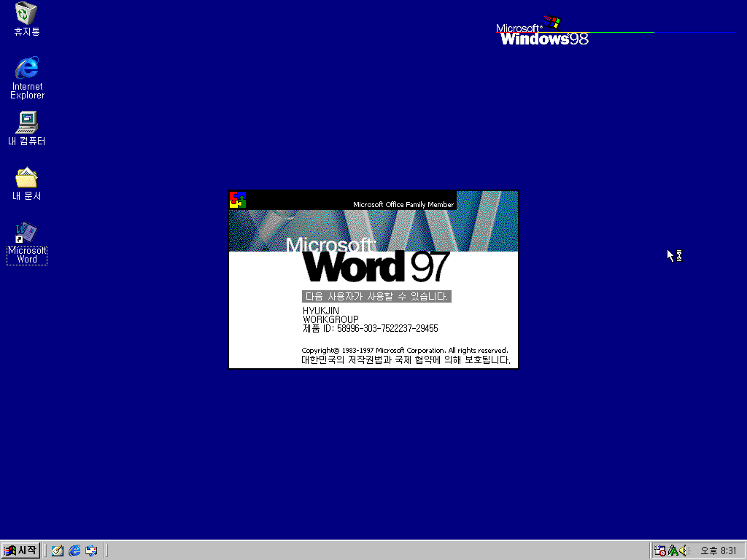Click the WORKGROUP organization text
Screen dimensions: 747x560
click(330, 319)
